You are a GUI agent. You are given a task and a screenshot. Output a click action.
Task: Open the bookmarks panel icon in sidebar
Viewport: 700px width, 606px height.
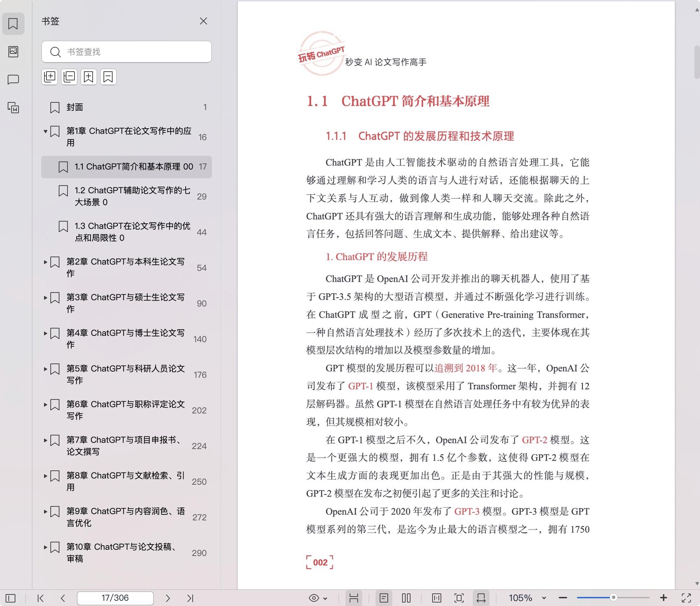pos(13,24)
